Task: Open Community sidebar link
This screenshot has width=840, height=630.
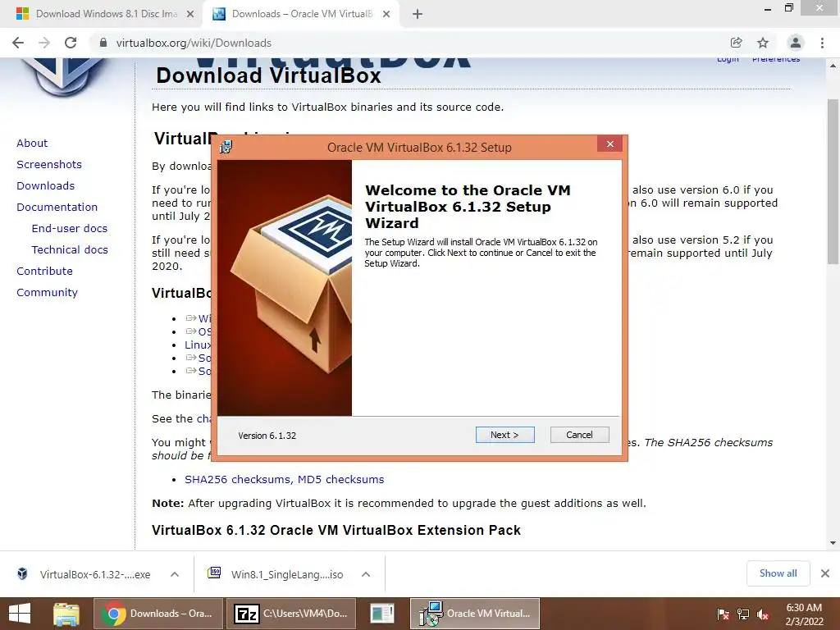Action: 47,293
